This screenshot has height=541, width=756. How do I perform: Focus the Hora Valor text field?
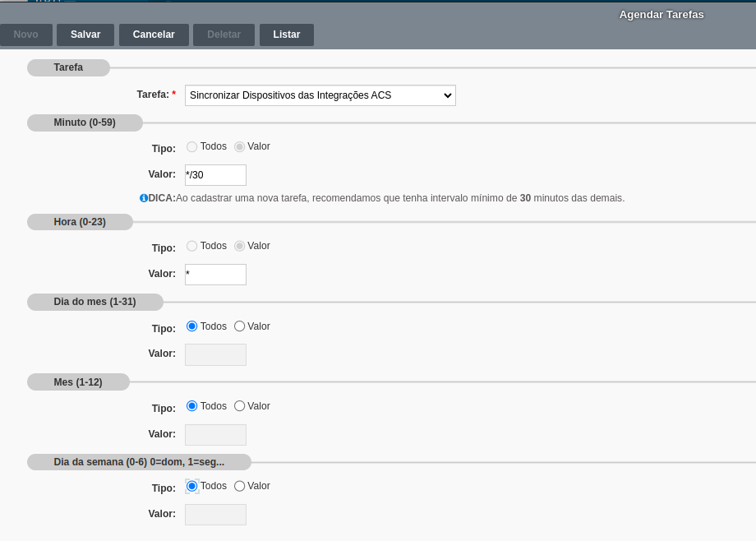click(215, 275)
